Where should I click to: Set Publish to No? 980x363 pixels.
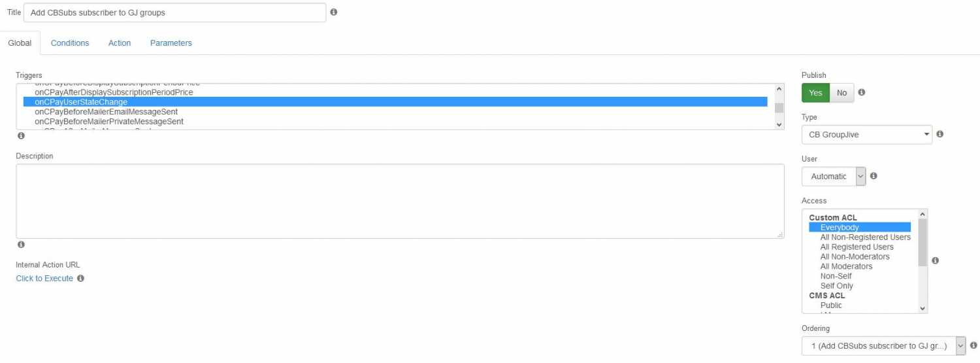click(841, 93)
